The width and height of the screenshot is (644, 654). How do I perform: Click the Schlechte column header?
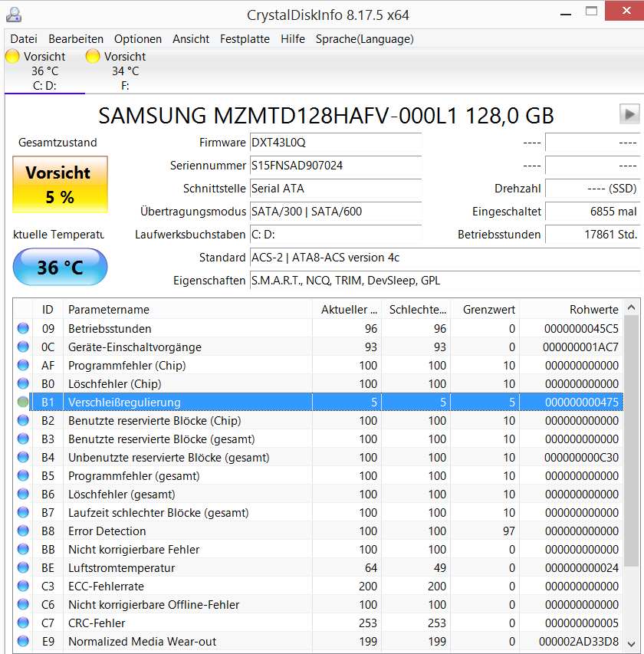[416, 309]
